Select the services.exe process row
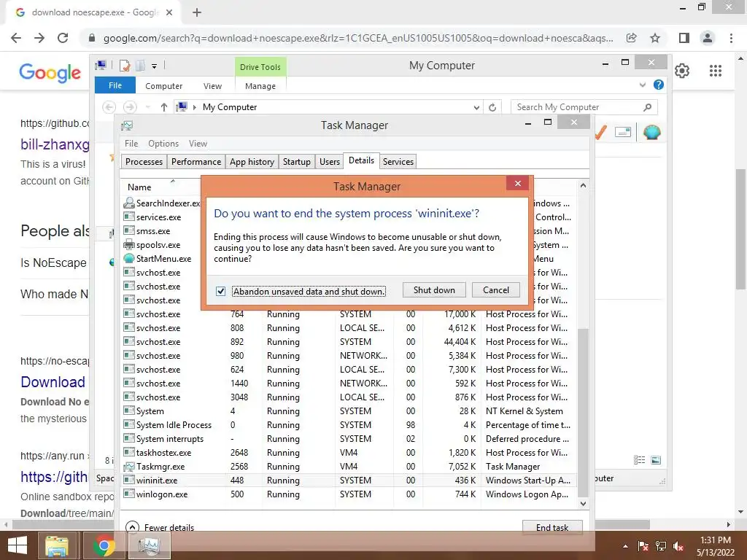The image size is (747, 560). (162, 217)
